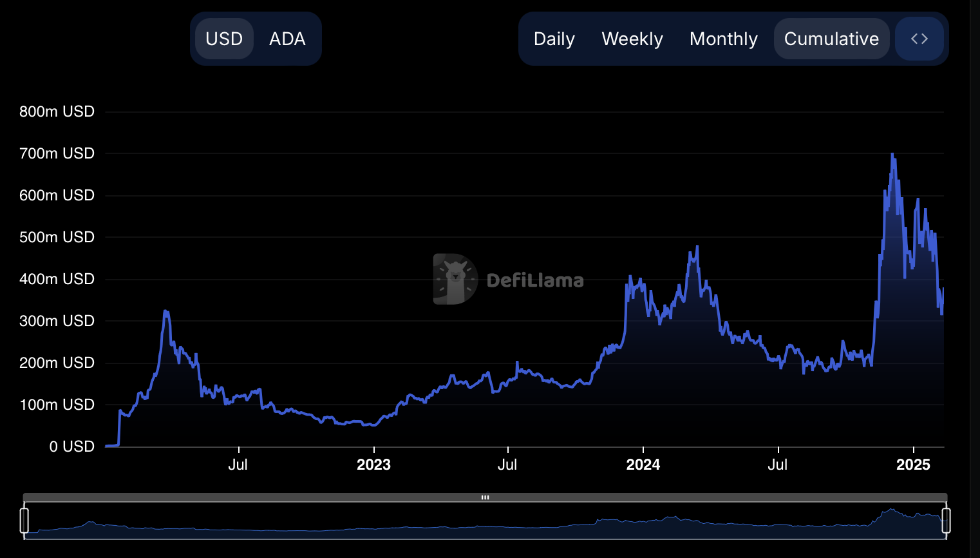Click the 2023 axis label
Image resolution: width=980 pixels, height=558 pixels.
coord(373,465)
